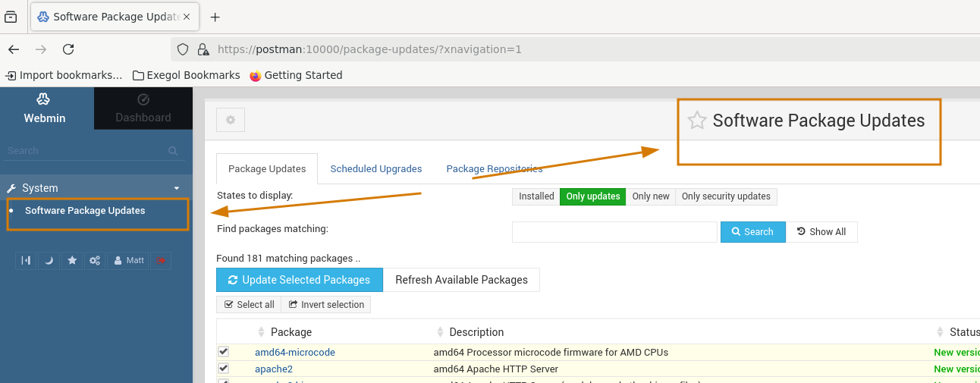Open module config gear button
980x383 pixels.
(x=231, y=120)
